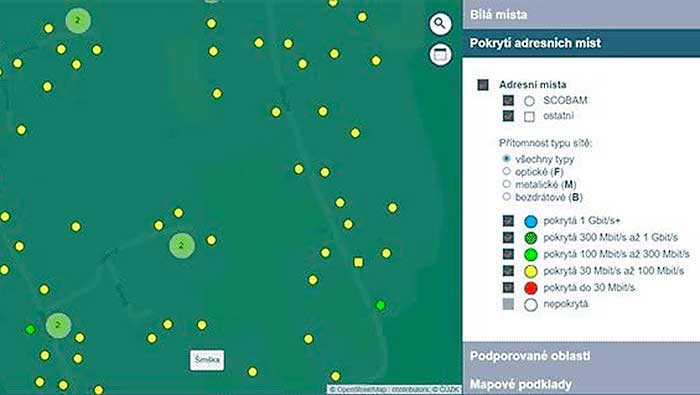Select the yellow square address marker

[x=358, y=262]
